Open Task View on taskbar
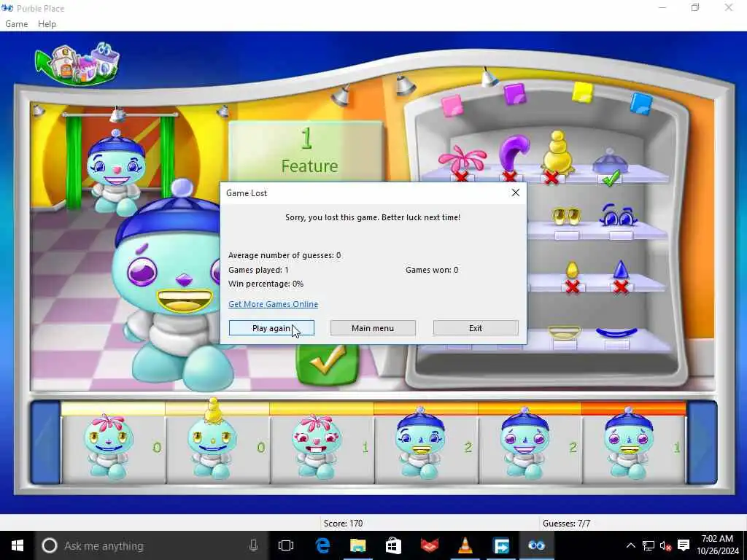Viewport: 747px width, 560px height. tap(286, 545)
